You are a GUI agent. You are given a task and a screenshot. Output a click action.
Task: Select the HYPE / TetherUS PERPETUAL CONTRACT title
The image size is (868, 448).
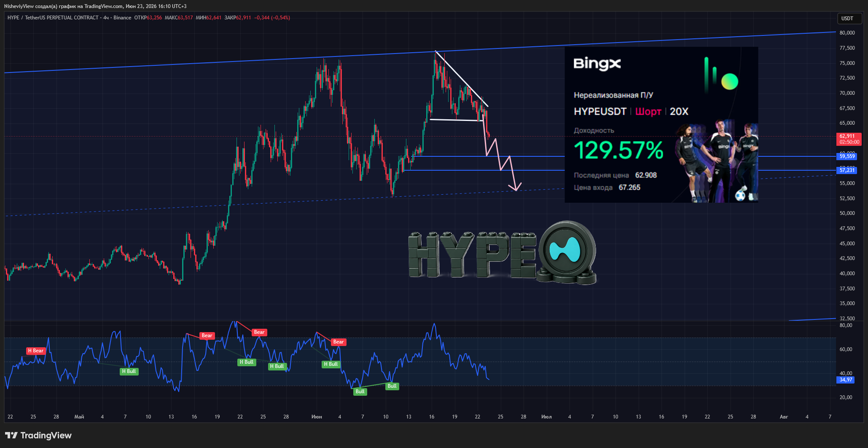point(53,18)
